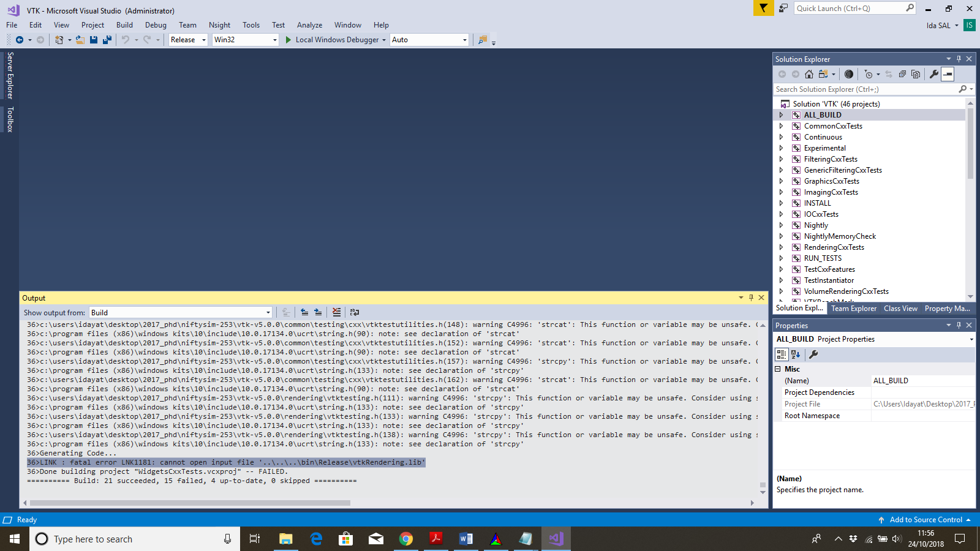Viewport: 980px width, 551px height.
Task: Click the Find in Files toolbar icon
Action: coord(483,40)
